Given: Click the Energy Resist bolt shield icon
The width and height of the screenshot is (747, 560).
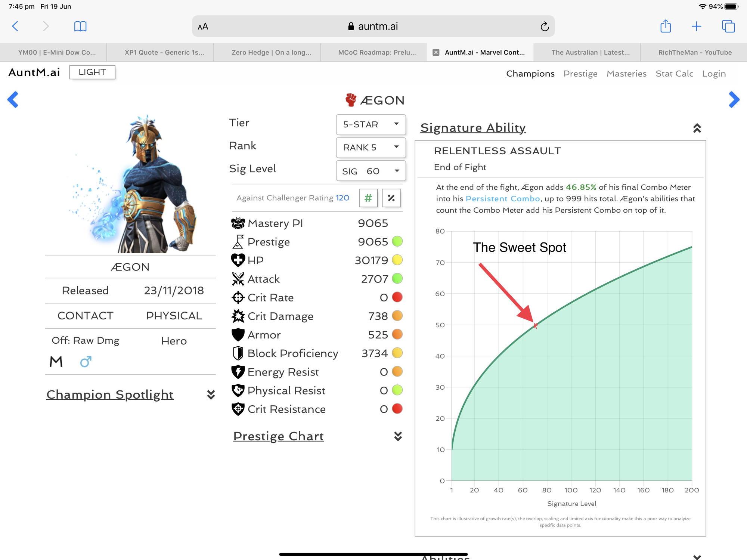Looking at the screenshot, I should coord(238,372).
